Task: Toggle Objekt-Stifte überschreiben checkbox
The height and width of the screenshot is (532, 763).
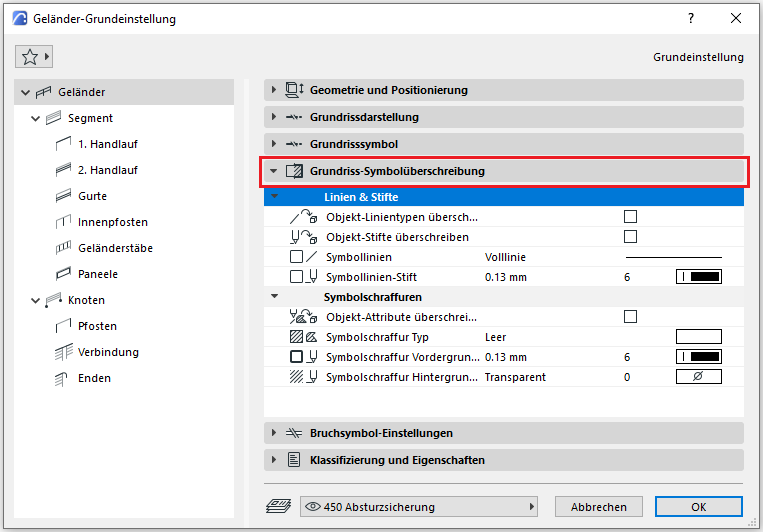Action: coord(630,237)
